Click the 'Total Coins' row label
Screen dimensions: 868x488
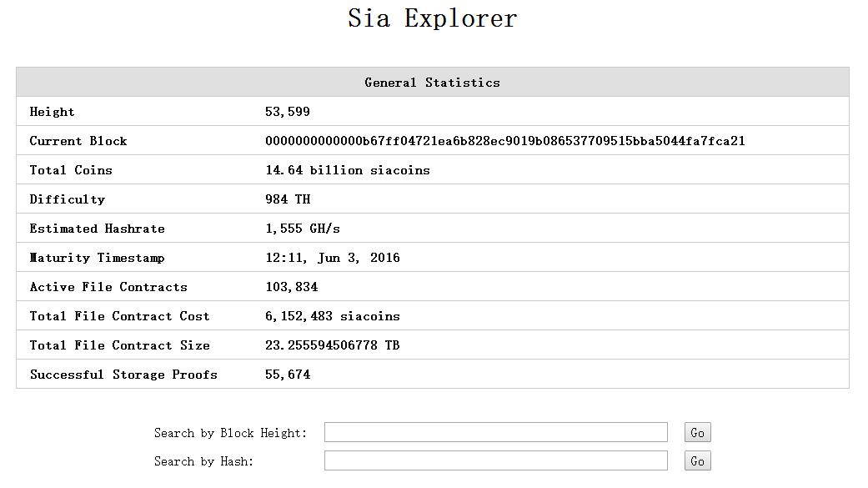[71, 171]
